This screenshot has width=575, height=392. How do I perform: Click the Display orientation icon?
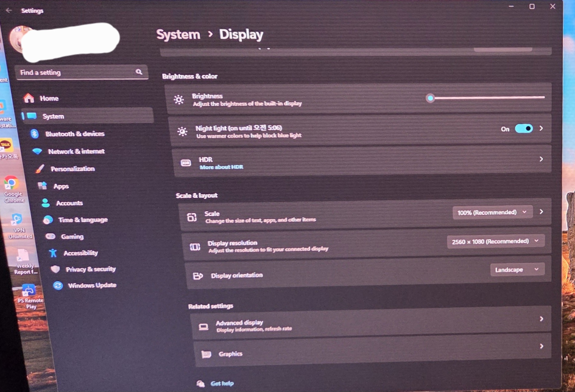(197, 276)
